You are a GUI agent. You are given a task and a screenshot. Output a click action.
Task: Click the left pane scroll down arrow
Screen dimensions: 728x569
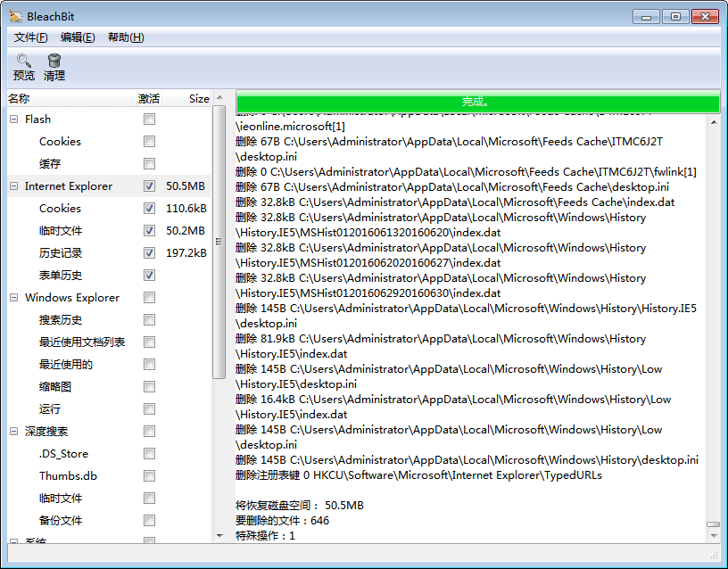pos(219,536)
